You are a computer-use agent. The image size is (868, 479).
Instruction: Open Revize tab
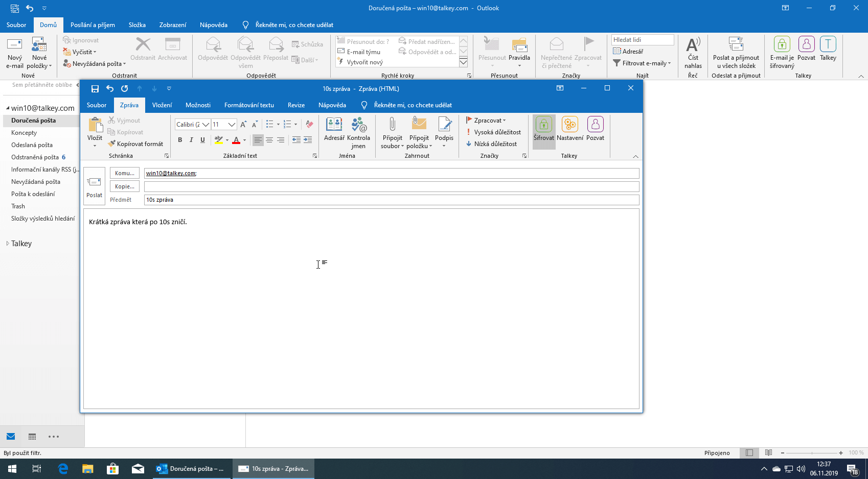coord(296,105)
